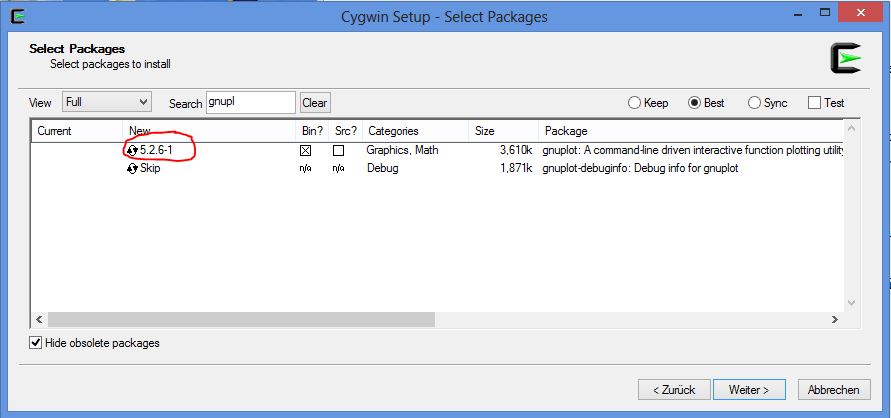The height and width of the screenshot is (418, 891).
Task: Open the View dropdown set to Full
Action: [x=107, y=102]
